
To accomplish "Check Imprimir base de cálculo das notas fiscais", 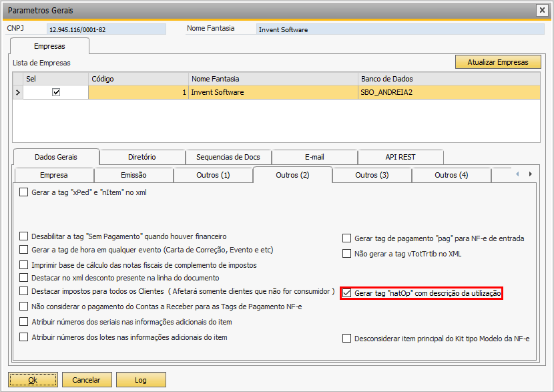I will coord(23,265).
